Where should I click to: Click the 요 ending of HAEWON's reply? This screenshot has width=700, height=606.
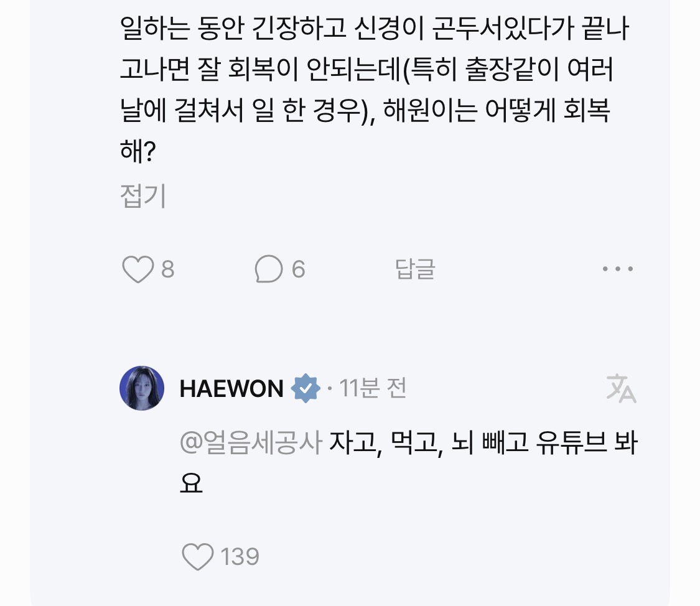click(x=191, y=483)
